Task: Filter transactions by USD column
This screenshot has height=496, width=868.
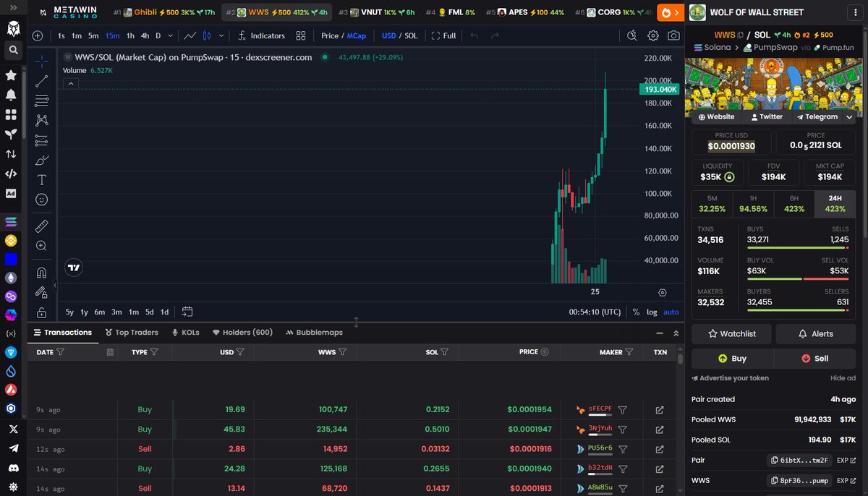Action: point(239,352)
